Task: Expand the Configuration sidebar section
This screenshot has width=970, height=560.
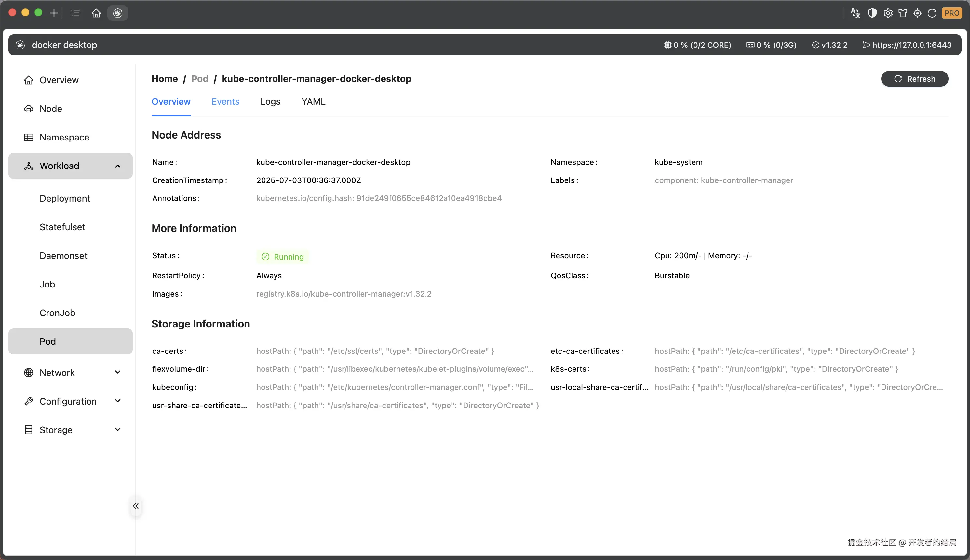Action: [118, 401]
